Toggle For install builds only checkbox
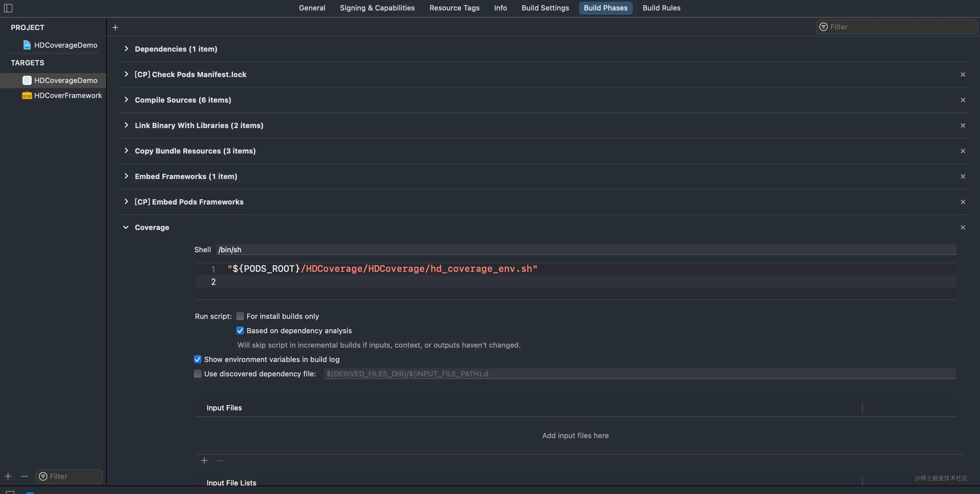The image size is (980, 494). tap(239, 316)
